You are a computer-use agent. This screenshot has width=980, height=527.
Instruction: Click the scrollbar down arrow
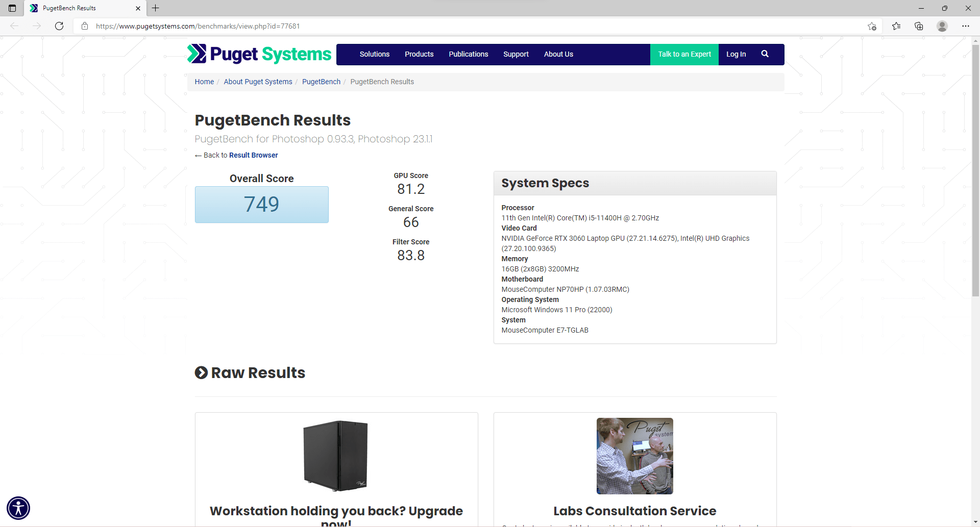(975, 522)
